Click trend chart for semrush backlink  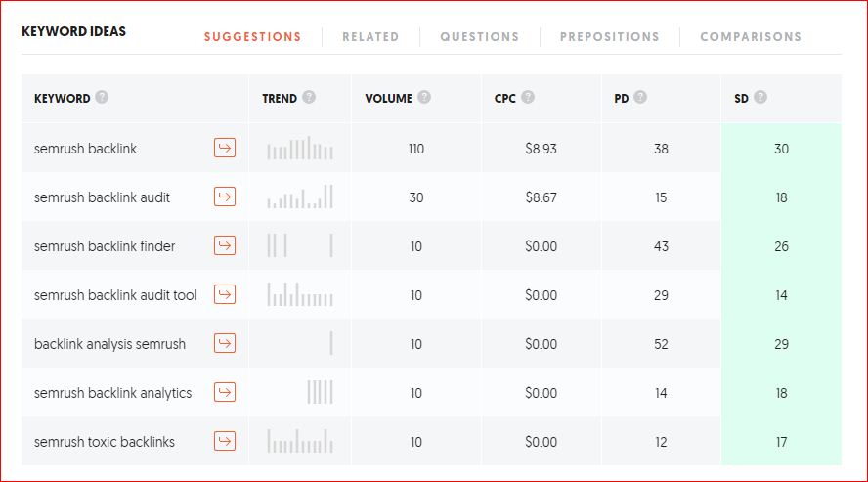[300, 148]
